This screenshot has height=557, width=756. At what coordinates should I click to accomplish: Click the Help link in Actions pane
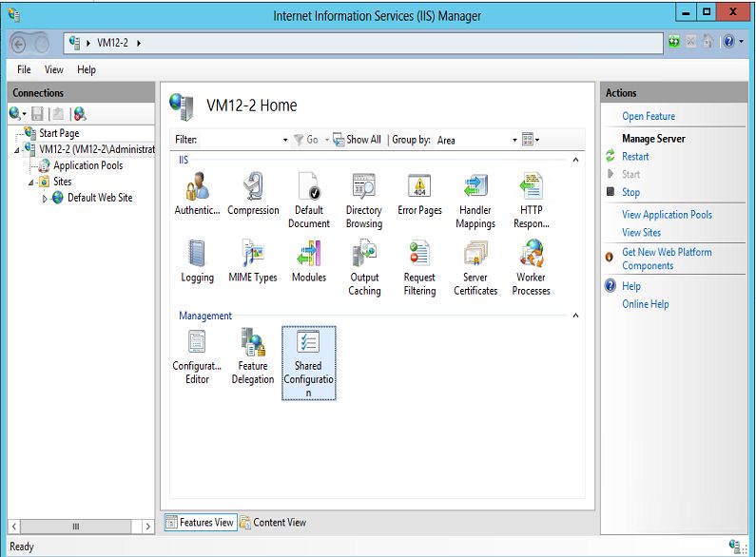tap(631, 286)
